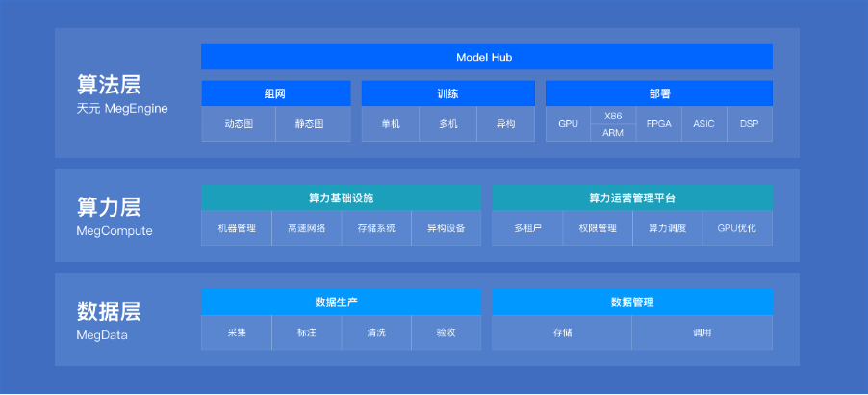
Task: Select the 部署 header block
Action: click(x=659, y=93)
